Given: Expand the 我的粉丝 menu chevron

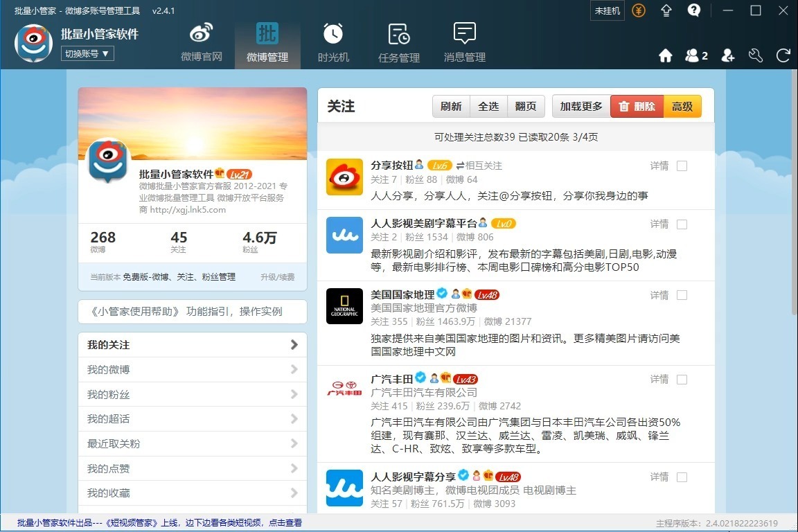Looking at the screenshot, I should point(294,395).
